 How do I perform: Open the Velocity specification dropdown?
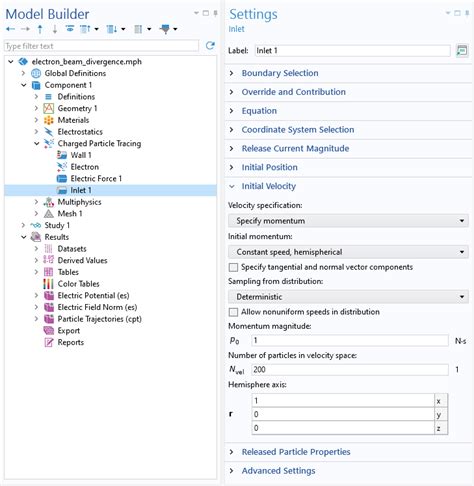348,221
